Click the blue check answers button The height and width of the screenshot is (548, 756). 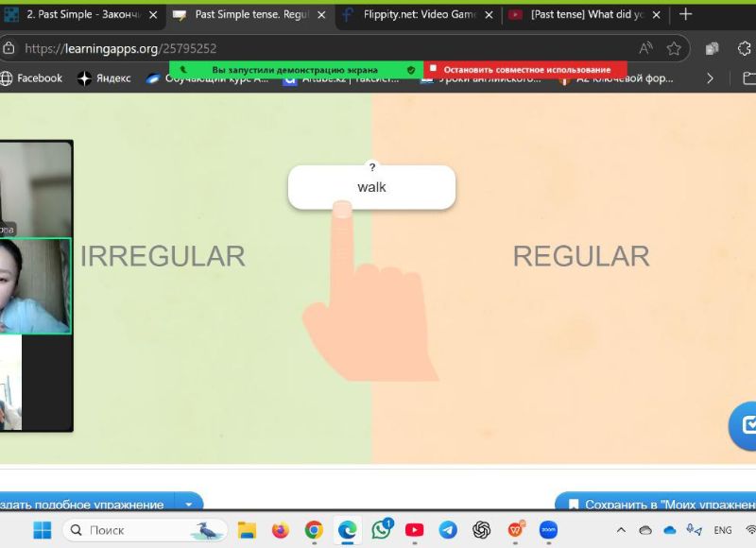(x=746, y=424)
